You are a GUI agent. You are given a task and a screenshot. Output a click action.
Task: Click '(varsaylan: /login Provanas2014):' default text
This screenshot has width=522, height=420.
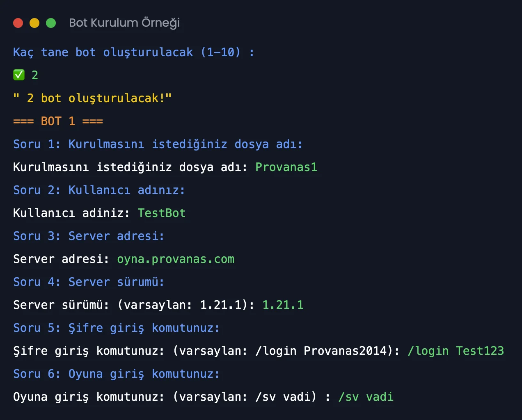pyautogui.click(x=286, y=351)
